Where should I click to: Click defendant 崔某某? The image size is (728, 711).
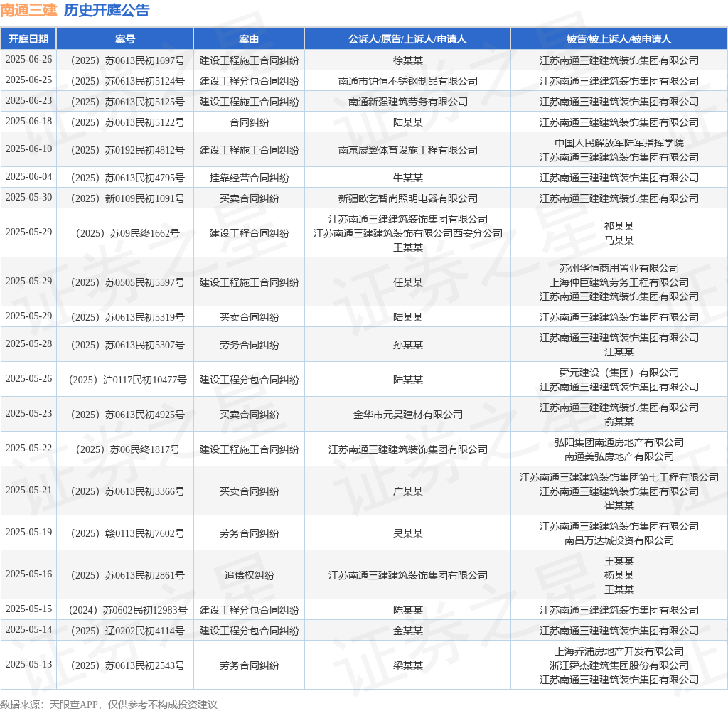pyautogui.click(x=619, y=505)
